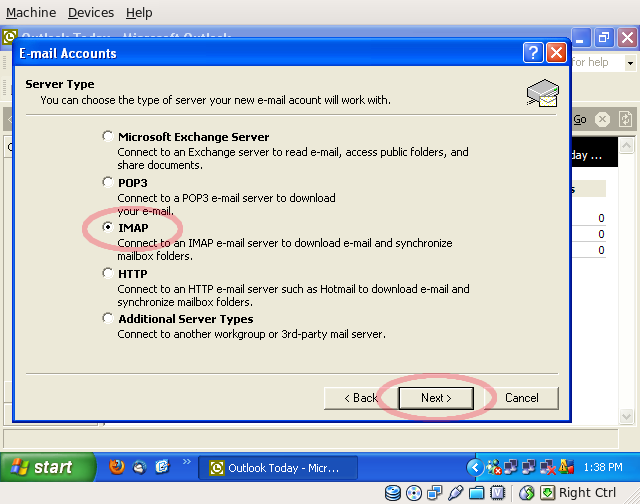Click the dialog's question mark help icon
This screenshot has height=504, width=640.
tap(533, 53)
